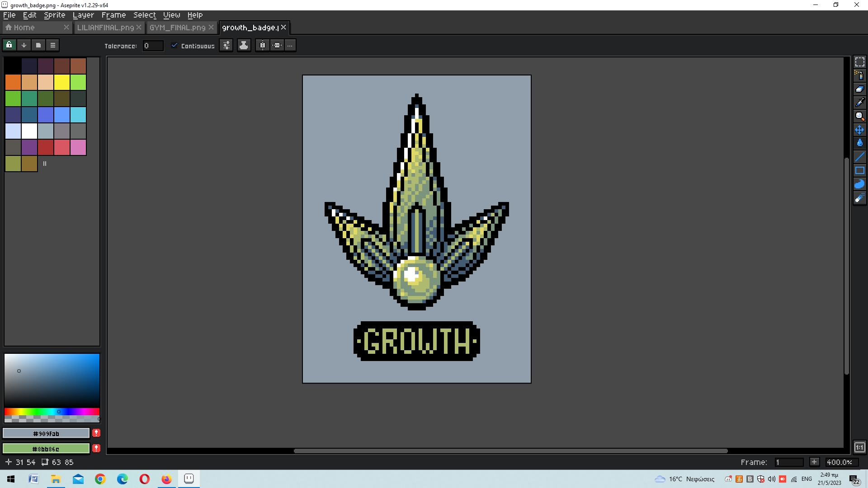This screenshot has width=868, height=488.
Task: Open the Windows Start menu
Action: tap(11, 479)
